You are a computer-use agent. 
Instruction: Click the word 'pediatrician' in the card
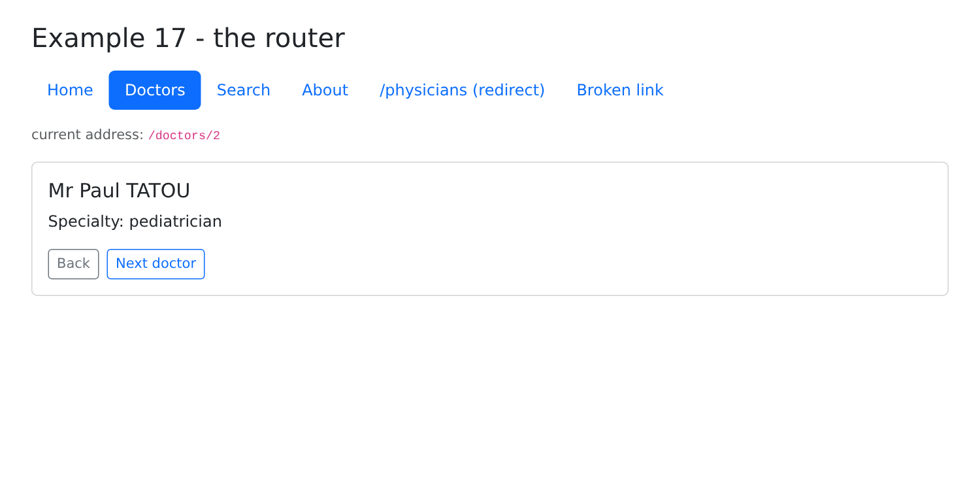(x=176, y=221)
